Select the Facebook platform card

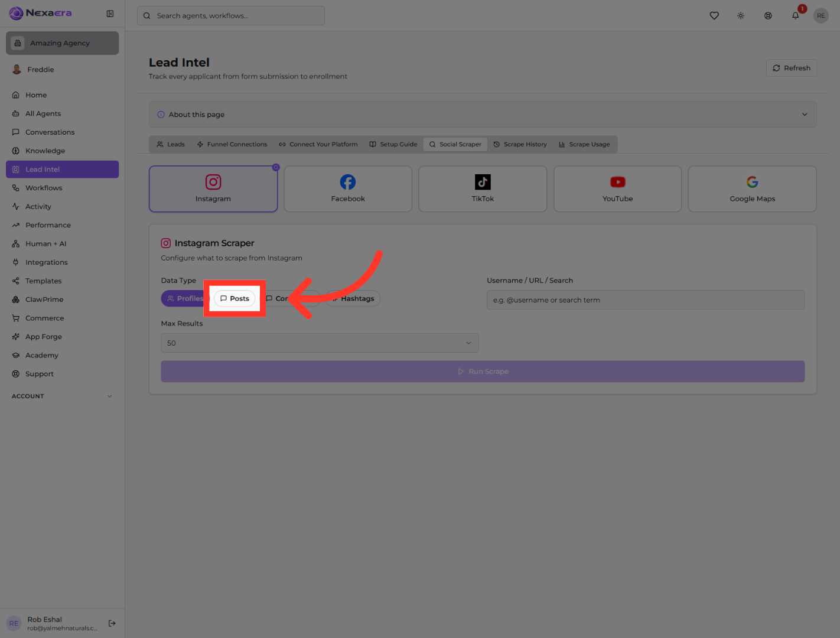[x=348, y=189]
